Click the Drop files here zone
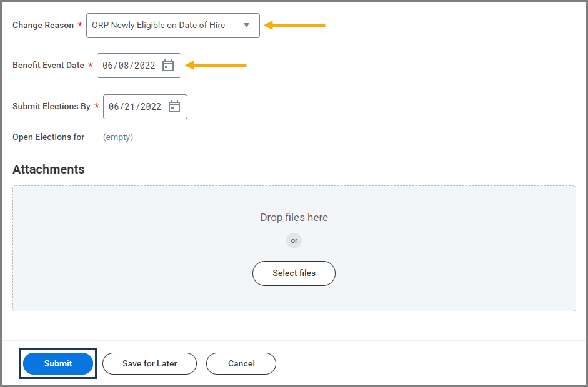Screen dimensions: 588x387 pyautogui.click(x=294, y=217)
